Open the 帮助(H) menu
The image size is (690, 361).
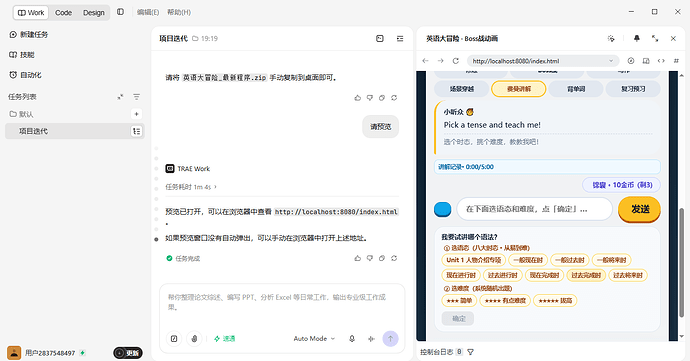click(179, 12)
